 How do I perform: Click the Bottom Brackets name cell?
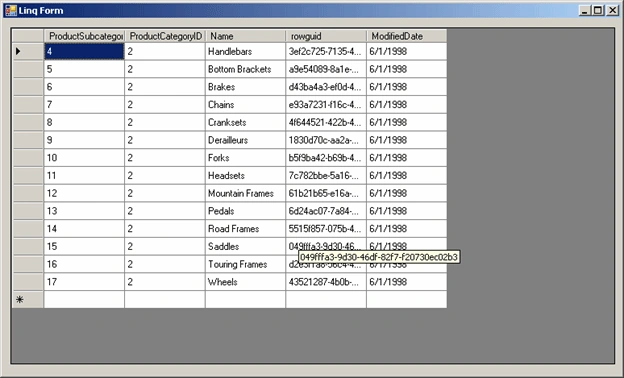tap(246, 69)
